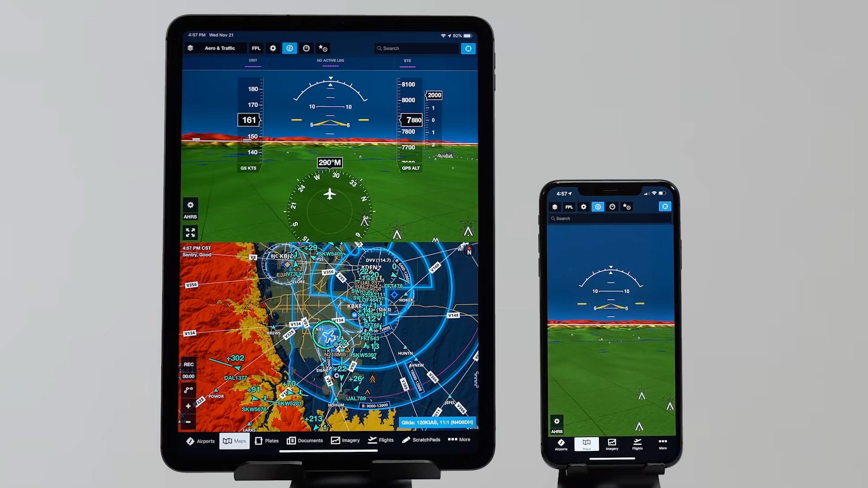Image resolution: width=868 pixels, height=488 pixels.
Task: Click the Airports button
Action: [x=201, y=440]
